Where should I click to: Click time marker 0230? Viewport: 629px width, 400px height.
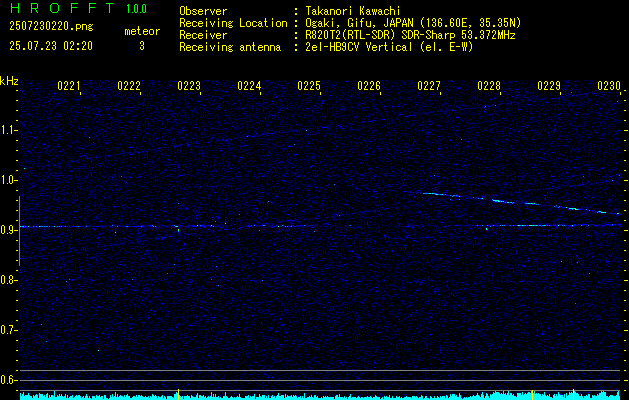[x=609, y=86]
